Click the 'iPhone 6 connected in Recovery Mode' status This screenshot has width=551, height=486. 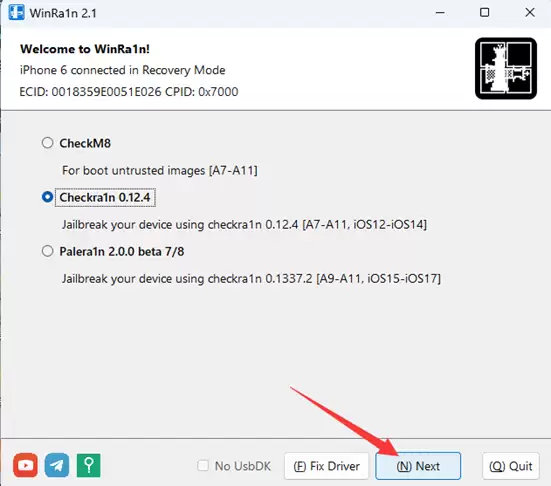click(x=122, y=70)
